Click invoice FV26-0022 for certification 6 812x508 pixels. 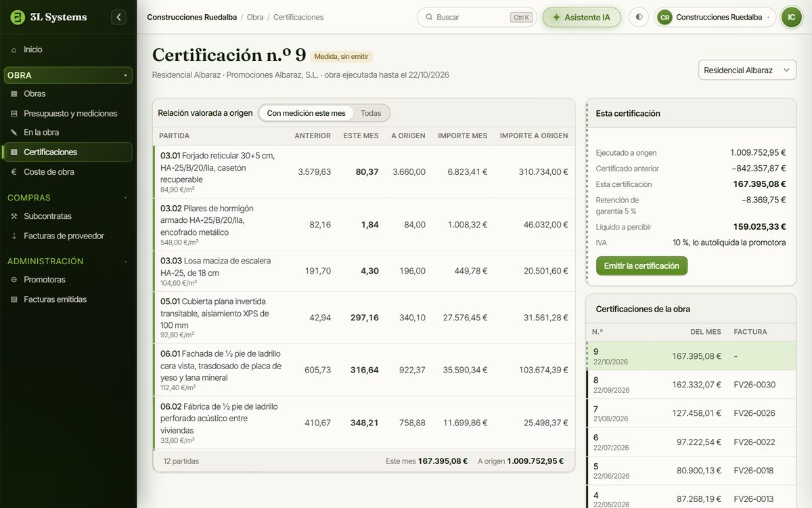754,442
